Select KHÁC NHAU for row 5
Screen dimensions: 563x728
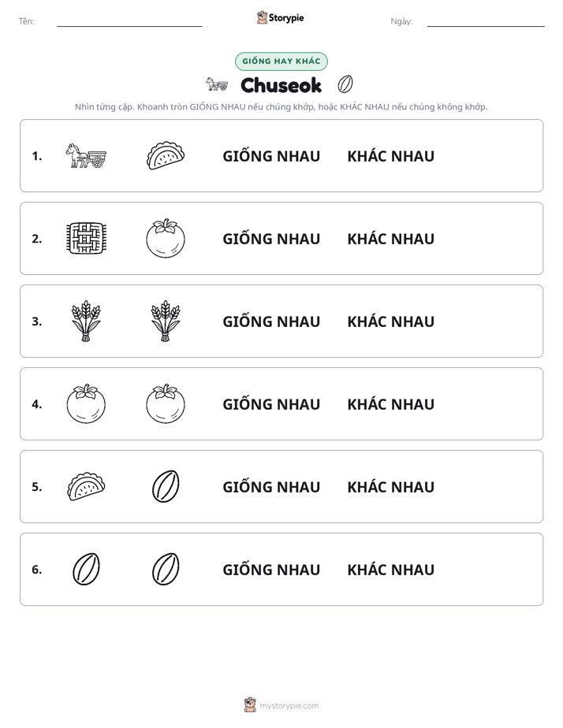click(390, 487)
